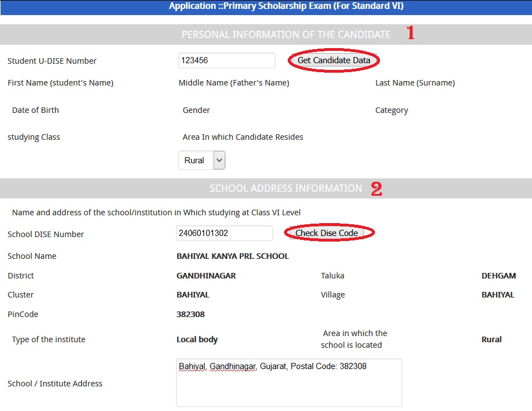The image size is (532, 411).
Task: Focus the School DISE Number field
Action: (x=225, y=233)
